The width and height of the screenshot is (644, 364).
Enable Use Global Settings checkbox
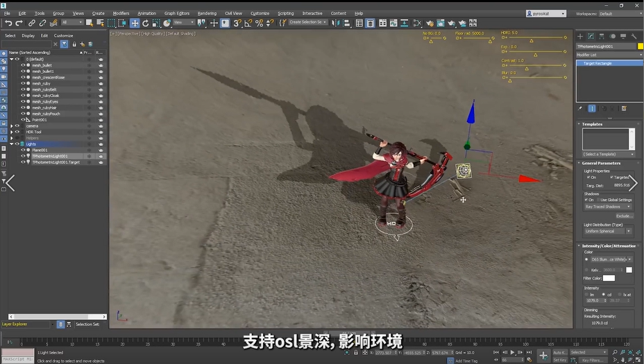point(598,200)
